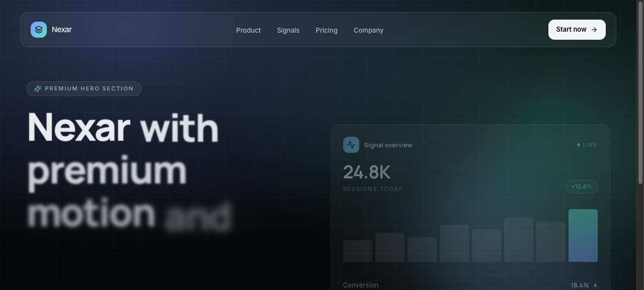Select the Company nav item
Screen dimensions: 644x290
coord(369,30)
